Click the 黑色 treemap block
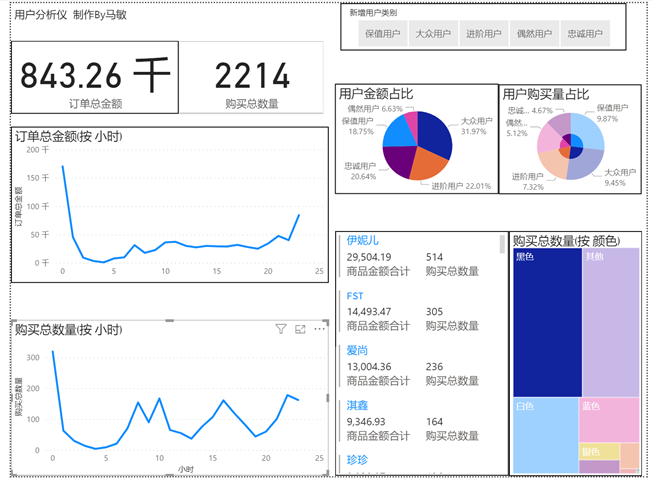Image resolution: width=652 pixels, height=478 pixels. (x=547, y=323)
